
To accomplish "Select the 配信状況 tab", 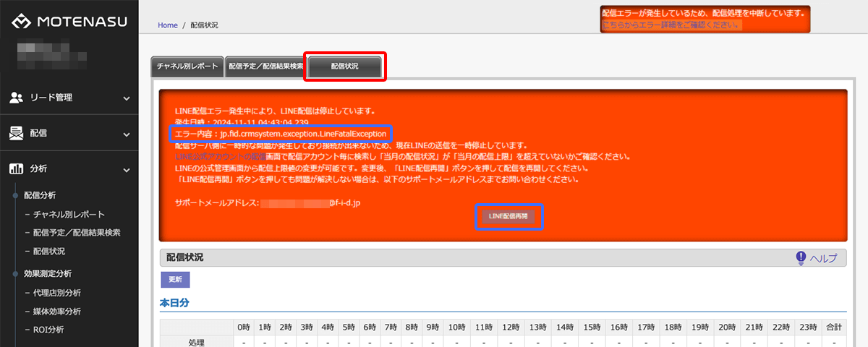I will [344, 67].
